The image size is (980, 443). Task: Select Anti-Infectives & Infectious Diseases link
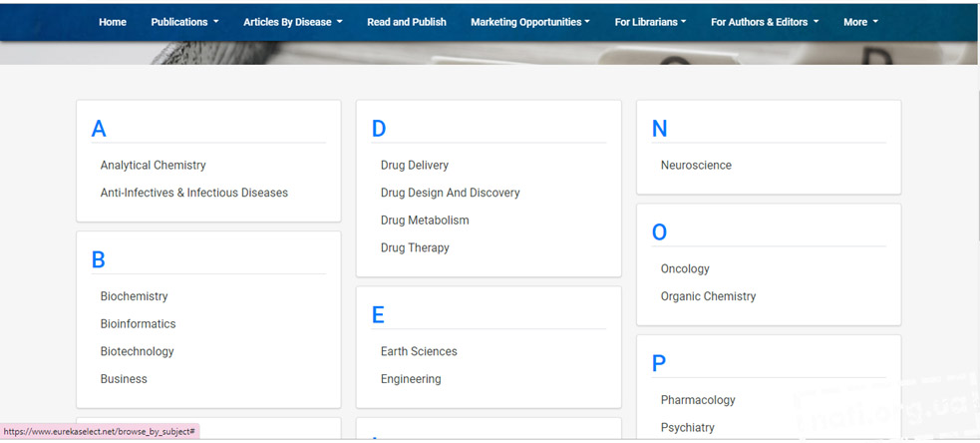pyautogui.click(x=194, y=193)
